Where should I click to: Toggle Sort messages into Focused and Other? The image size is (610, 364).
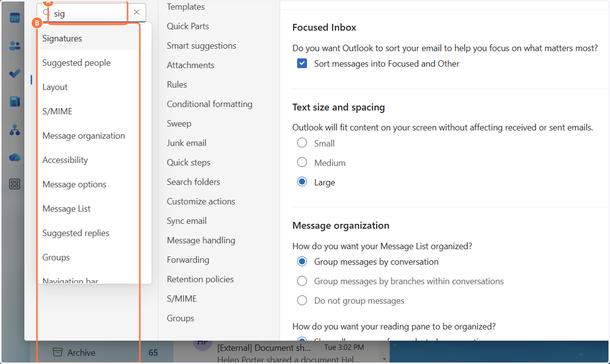click(302, 63)
